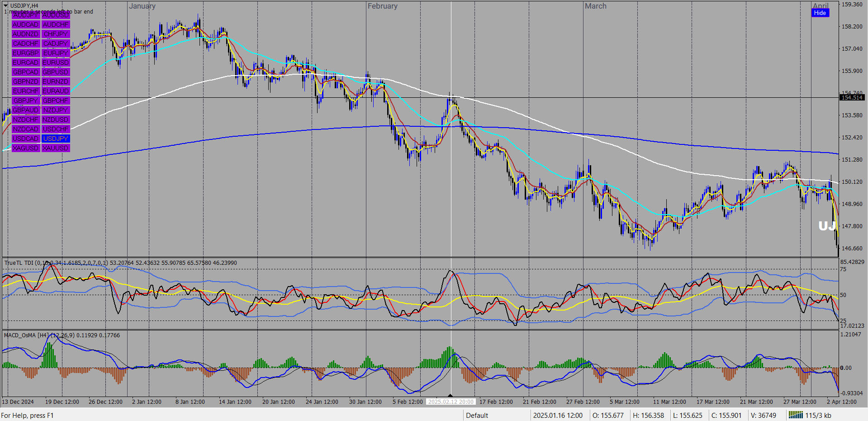This screenshot has height=421, width=868.
Task: Toggle to the XAGUSD symbol button
Action: click(x=25, y=148)
